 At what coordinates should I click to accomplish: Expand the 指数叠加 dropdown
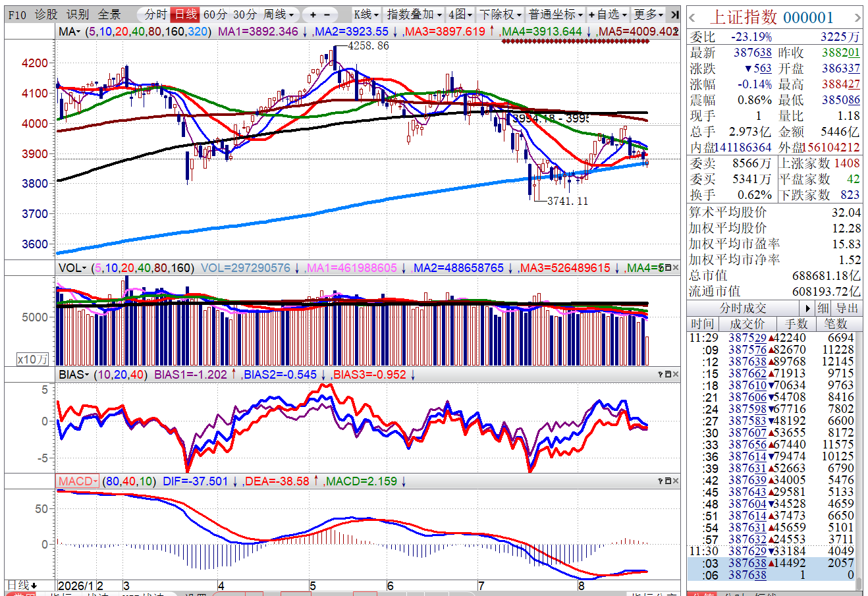point(414,14)
